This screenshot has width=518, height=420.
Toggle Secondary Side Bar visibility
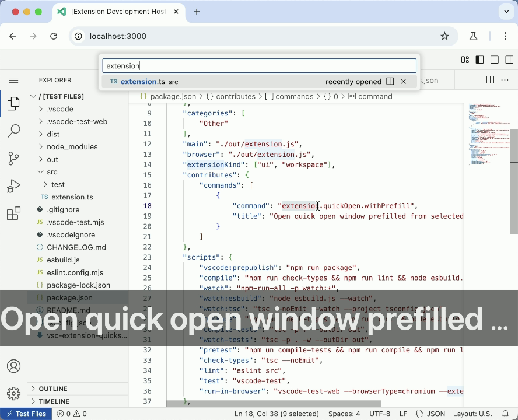click(509, 60)
